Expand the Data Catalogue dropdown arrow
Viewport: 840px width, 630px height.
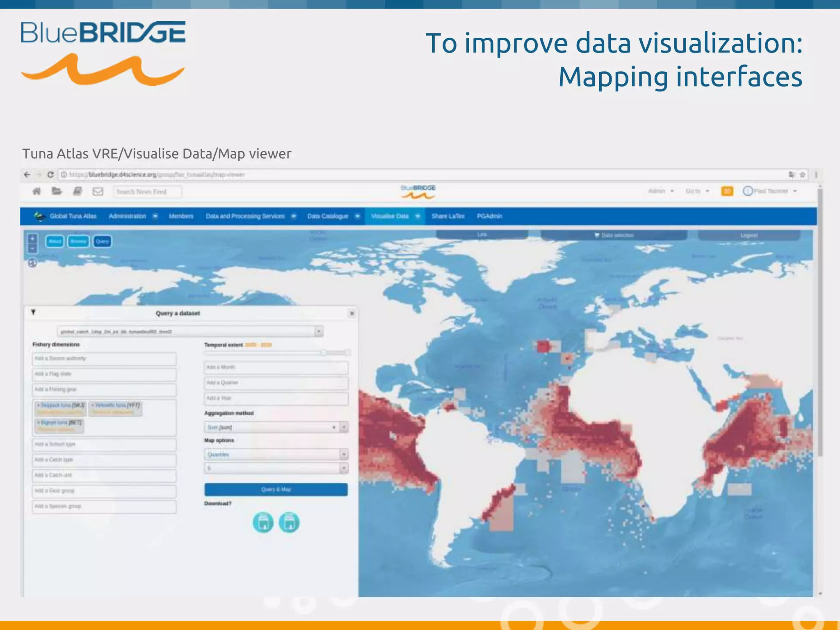(357, 216)
